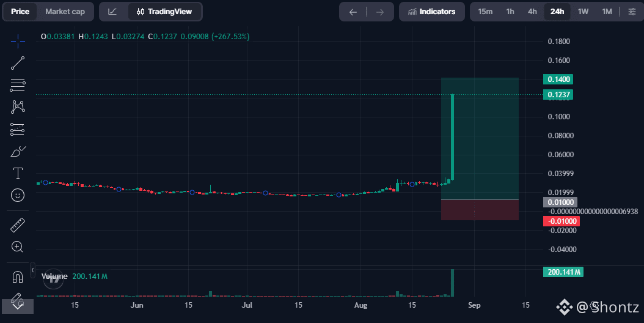Image resolution: width=644 pixels, height=323 pixels.
Task: Click the C0.1237 close value
Action: coord(163,37)
